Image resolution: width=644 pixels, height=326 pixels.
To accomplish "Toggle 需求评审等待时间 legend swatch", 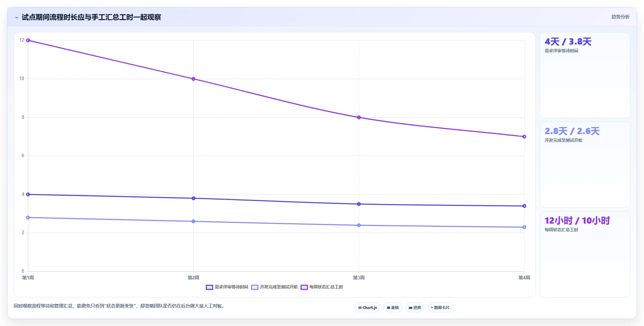I will (x=209, y=287).
